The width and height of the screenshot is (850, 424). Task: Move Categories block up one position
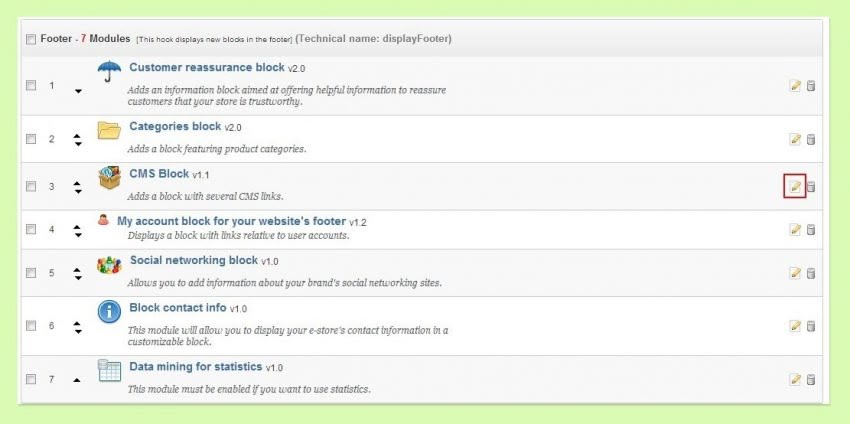[x=78, y=136]
